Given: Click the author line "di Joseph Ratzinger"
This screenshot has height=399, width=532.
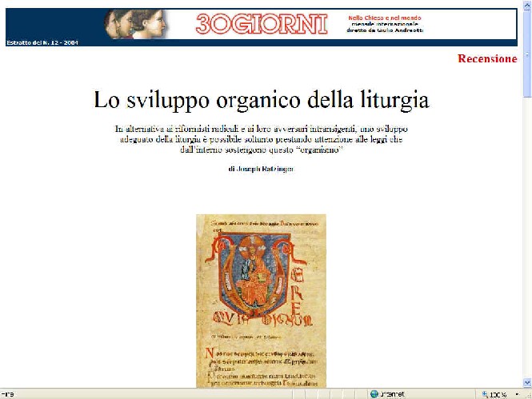Looking at the screenshot, I should tap(261, 169).
